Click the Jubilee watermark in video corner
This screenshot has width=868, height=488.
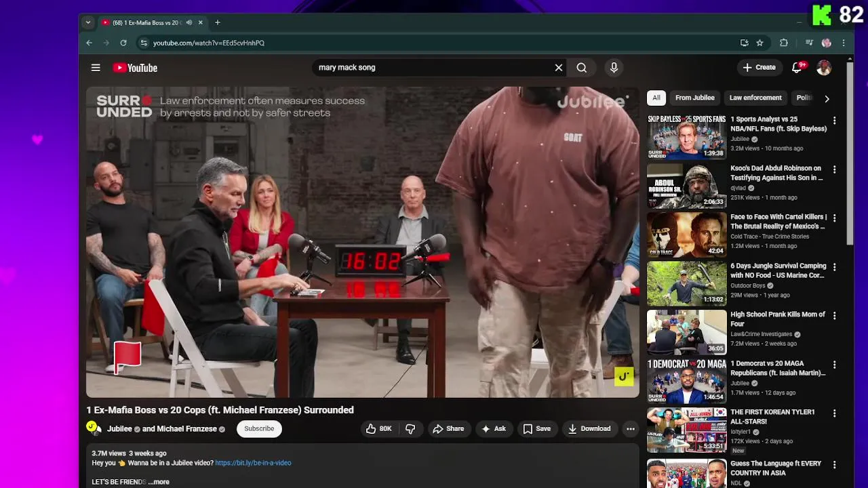[624, 376]
